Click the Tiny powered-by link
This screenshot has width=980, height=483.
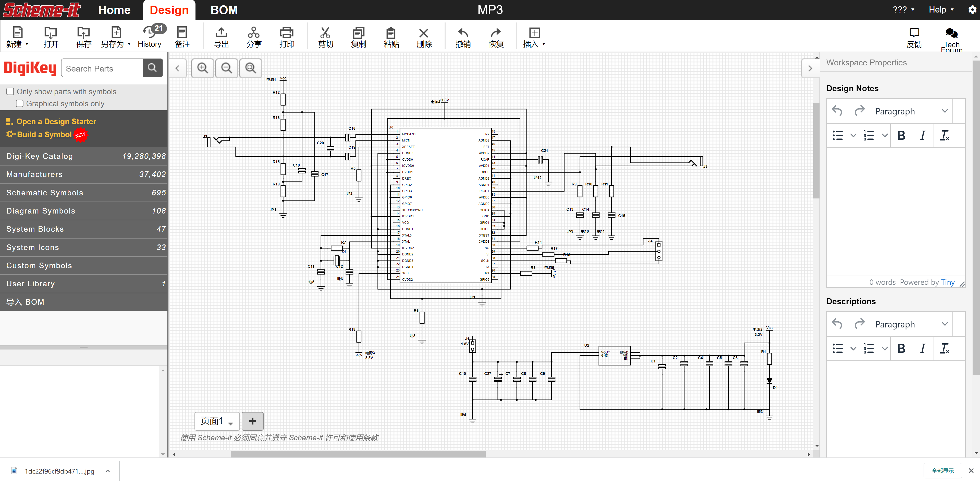[948, 282]
